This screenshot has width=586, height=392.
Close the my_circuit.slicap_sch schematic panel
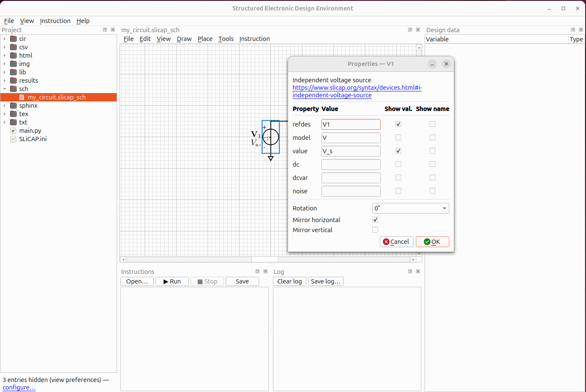tap(418, 30)
